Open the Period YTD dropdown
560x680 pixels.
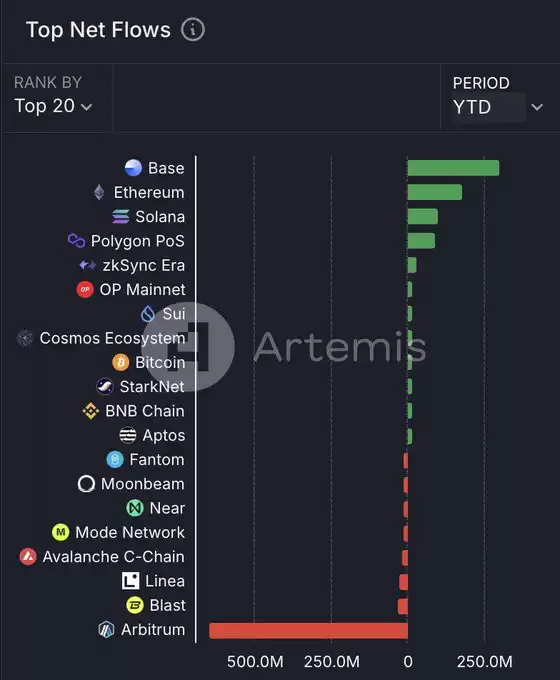pyautogui.click(x=498, y=107)
